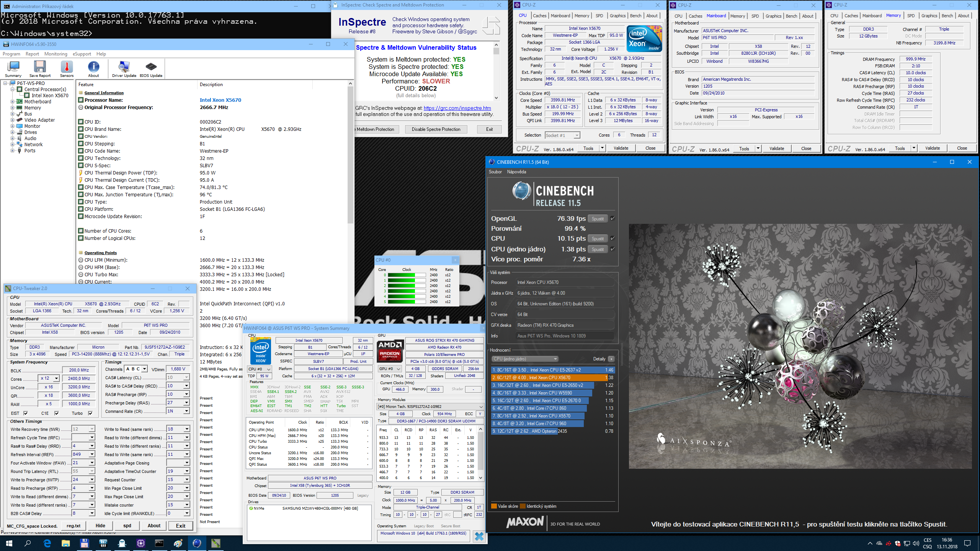The height and width of the screenshot is (551, 980).
Task: Open Cores multiplier x 12 dropdown
Action: coord(56,378)
